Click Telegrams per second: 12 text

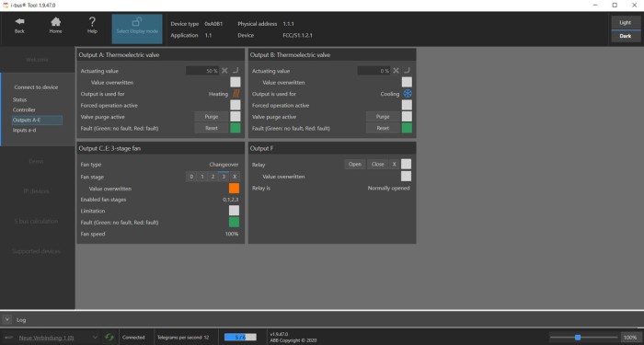click(x=183, y=338)
